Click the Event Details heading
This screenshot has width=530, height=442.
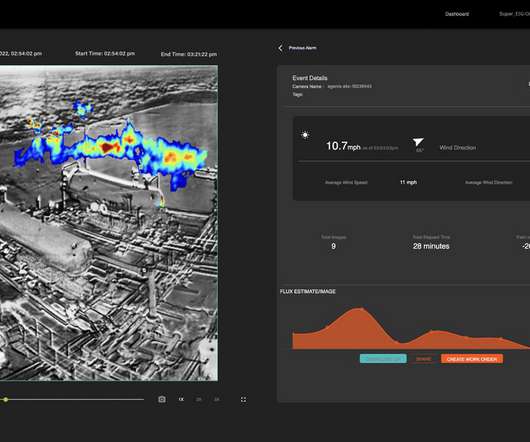click(310, 78)
